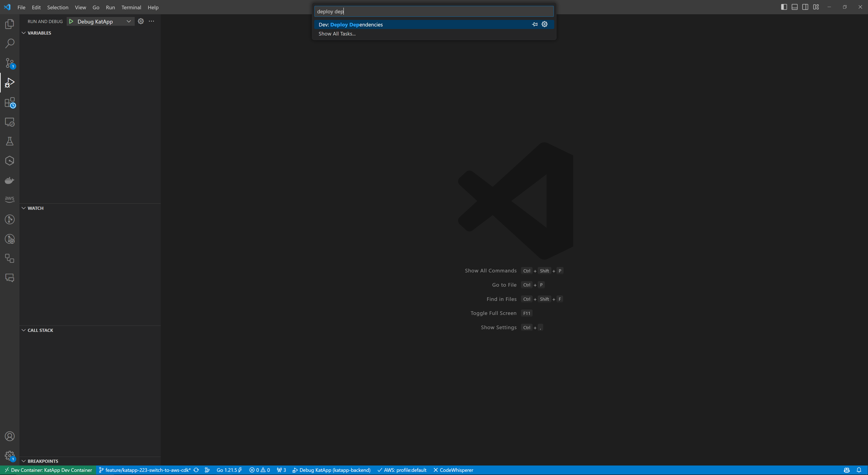Open the Search view in activity bar

click(x=10, y=43)
